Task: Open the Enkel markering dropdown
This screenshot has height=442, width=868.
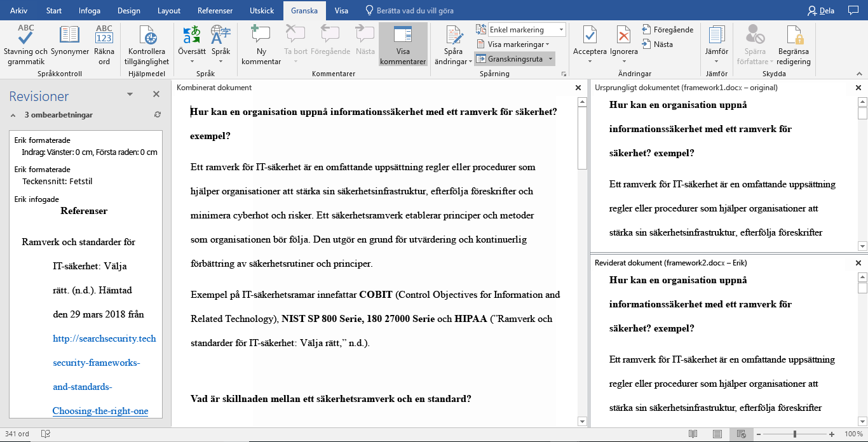Action: (x=526, y=30)
